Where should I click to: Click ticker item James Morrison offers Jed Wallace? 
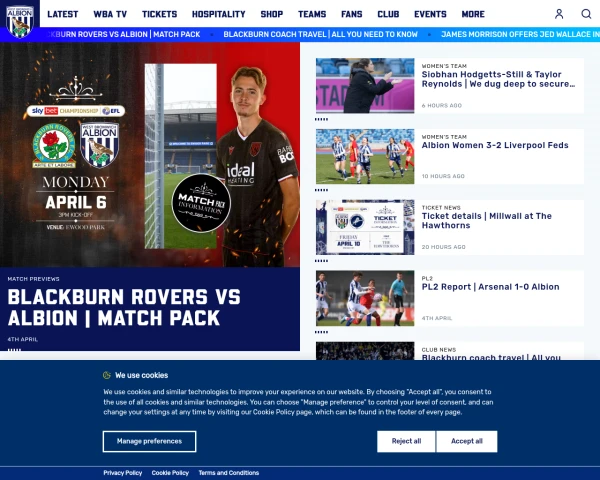click(520, 34)
